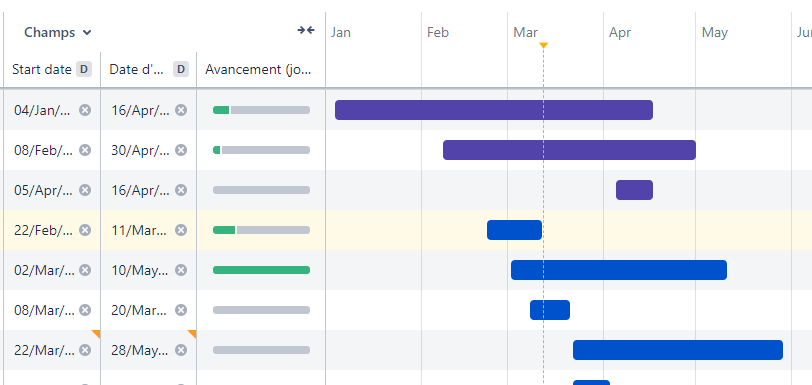Click the 28/May end date cell

tap(149, 350)
